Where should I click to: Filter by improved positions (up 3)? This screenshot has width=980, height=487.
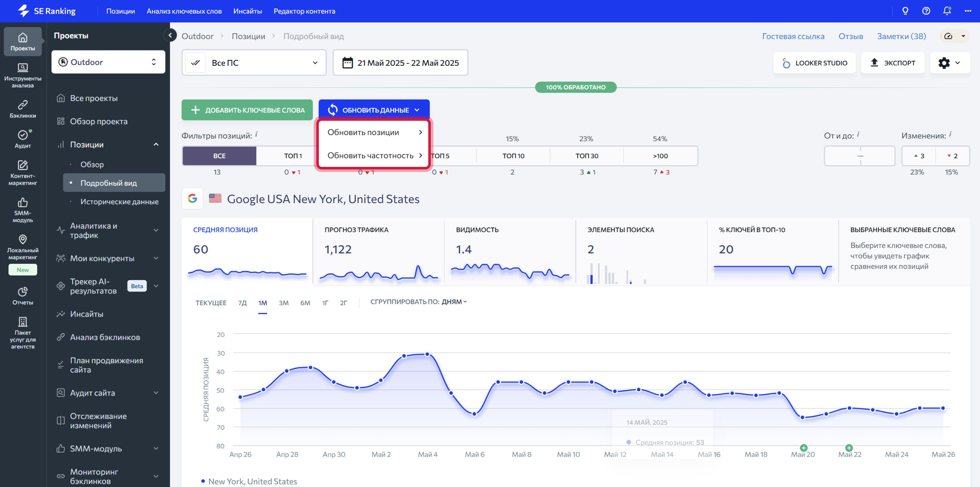pos(919,156)
